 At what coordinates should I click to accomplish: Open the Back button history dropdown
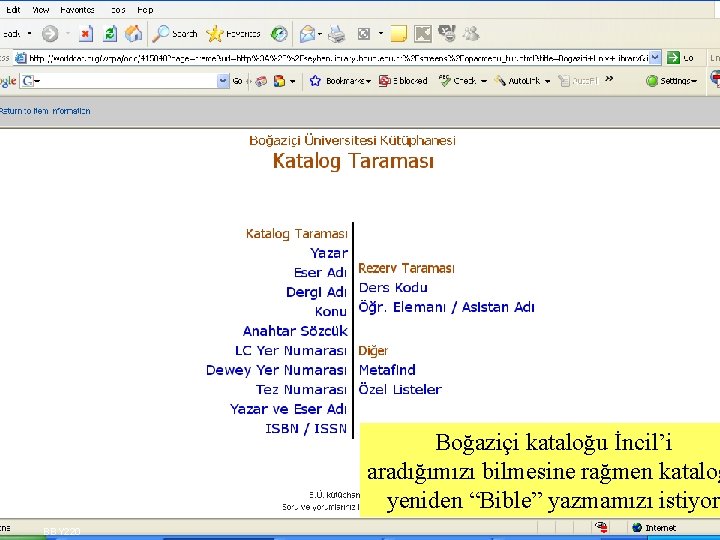pos(30,34)
